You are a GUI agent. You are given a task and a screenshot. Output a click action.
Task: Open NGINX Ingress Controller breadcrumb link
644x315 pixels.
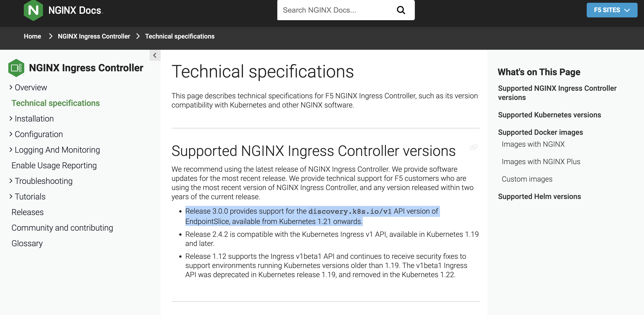point(94,36)
